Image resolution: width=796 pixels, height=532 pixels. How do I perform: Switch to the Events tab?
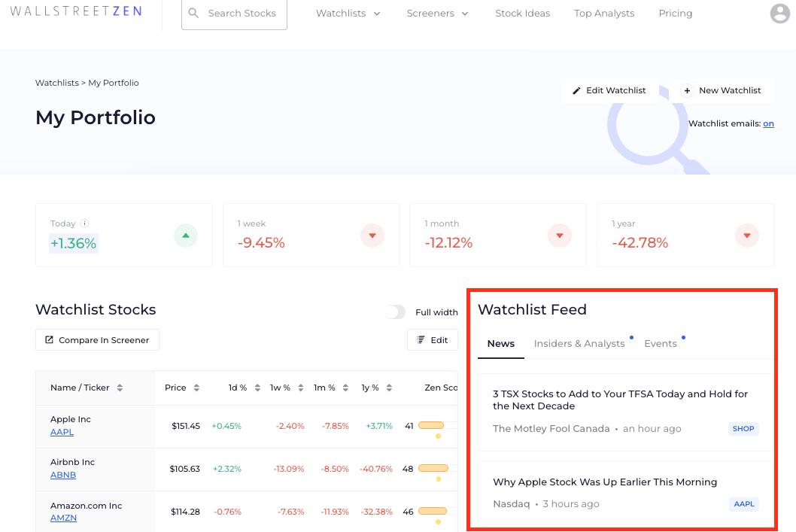(661, 344)
